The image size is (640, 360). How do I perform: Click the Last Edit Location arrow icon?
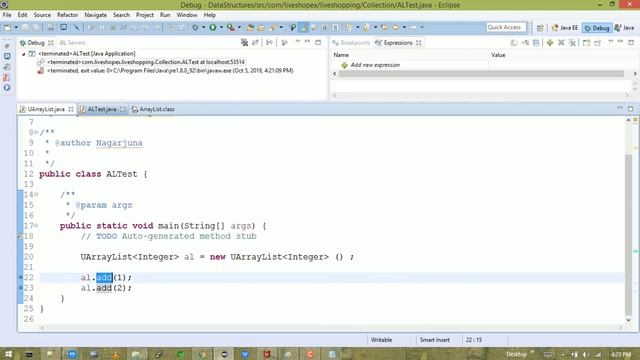384,27
